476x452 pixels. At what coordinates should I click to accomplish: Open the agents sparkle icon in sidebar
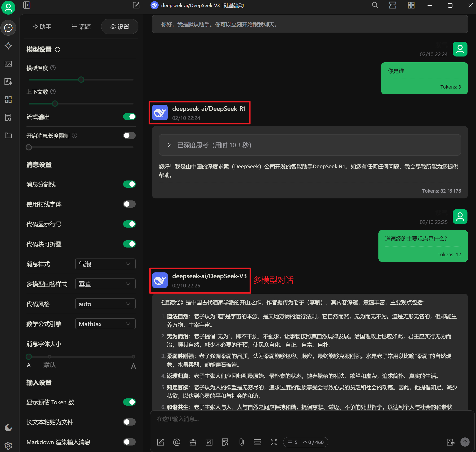click(9, 46)
